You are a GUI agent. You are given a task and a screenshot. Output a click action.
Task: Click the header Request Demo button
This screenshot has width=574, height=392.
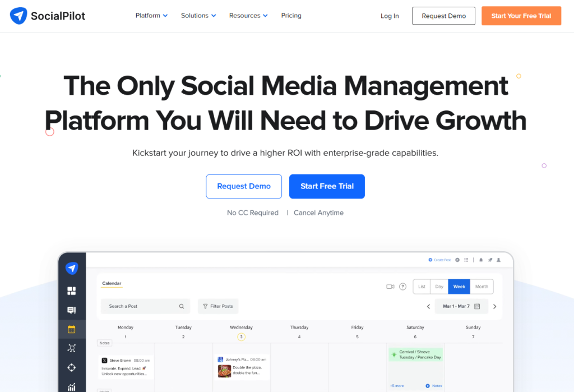click(x=444, y=16)
